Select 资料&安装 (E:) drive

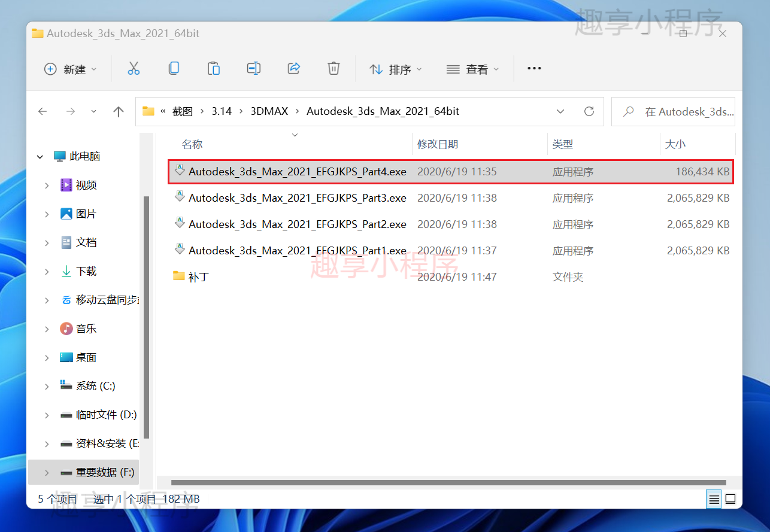click(108, 443)
